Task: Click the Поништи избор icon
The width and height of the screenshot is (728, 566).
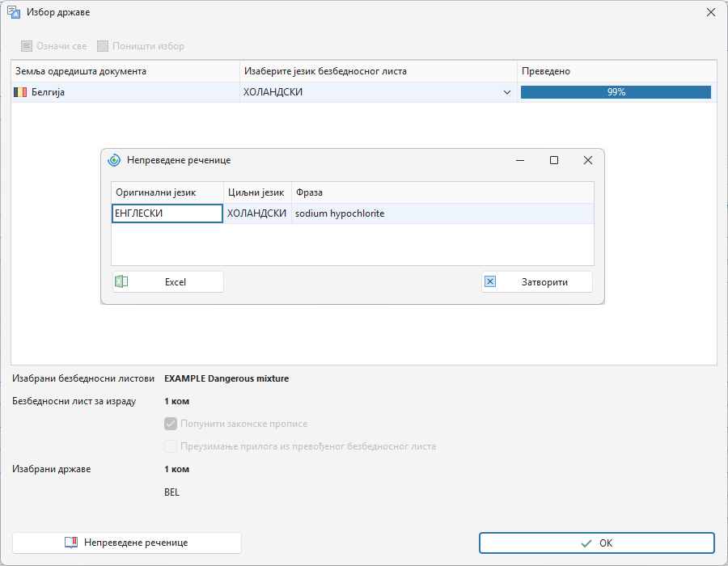Action: pyautogui.click(x=103, y=46)
